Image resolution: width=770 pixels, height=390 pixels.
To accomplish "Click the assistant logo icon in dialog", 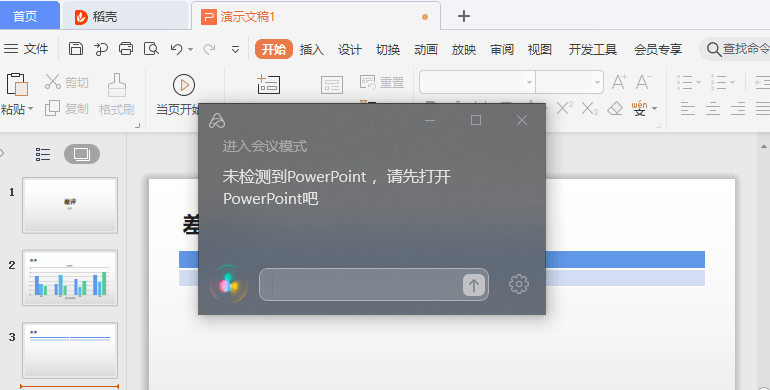I will coord(217,120).
